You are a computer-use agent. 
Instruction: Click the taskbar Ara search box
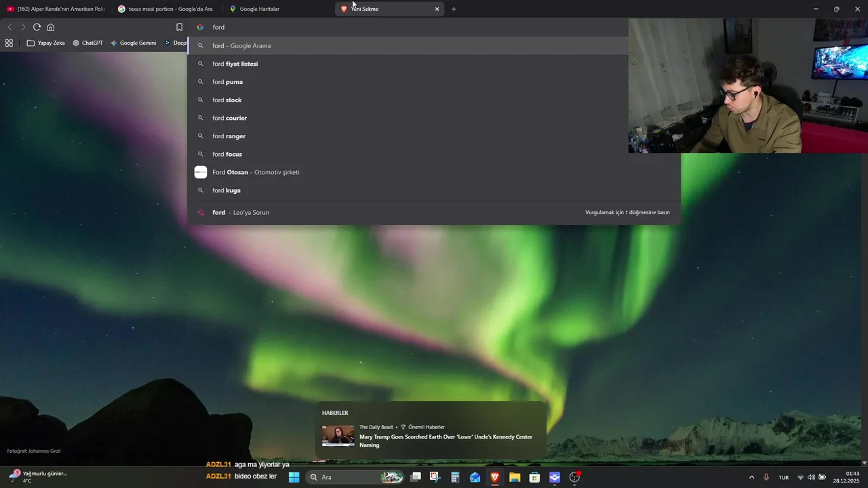(x=355, y=477)
